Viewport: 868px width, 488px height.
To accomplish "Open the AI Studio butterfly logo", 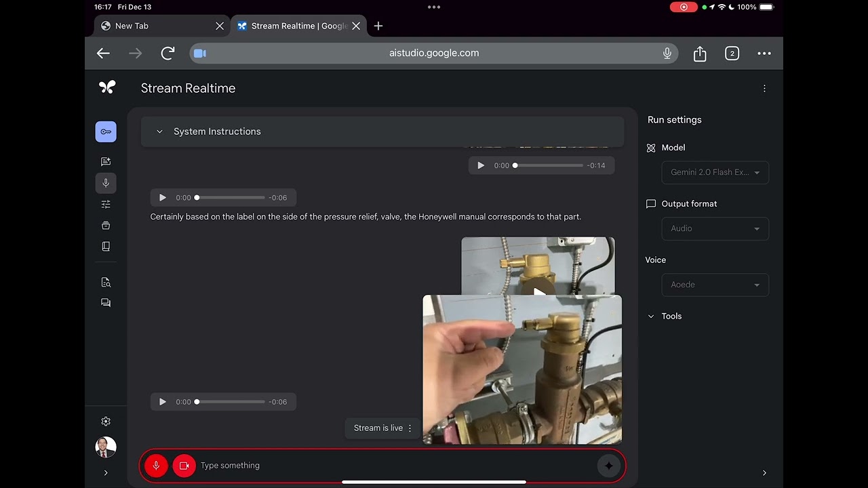I will [107, 87].
